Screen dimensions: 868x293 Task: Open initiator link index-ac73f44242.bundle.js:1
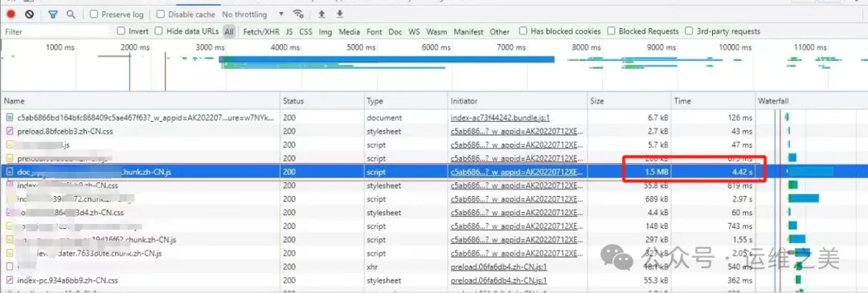pyautogui.click(x=500, y=118)
